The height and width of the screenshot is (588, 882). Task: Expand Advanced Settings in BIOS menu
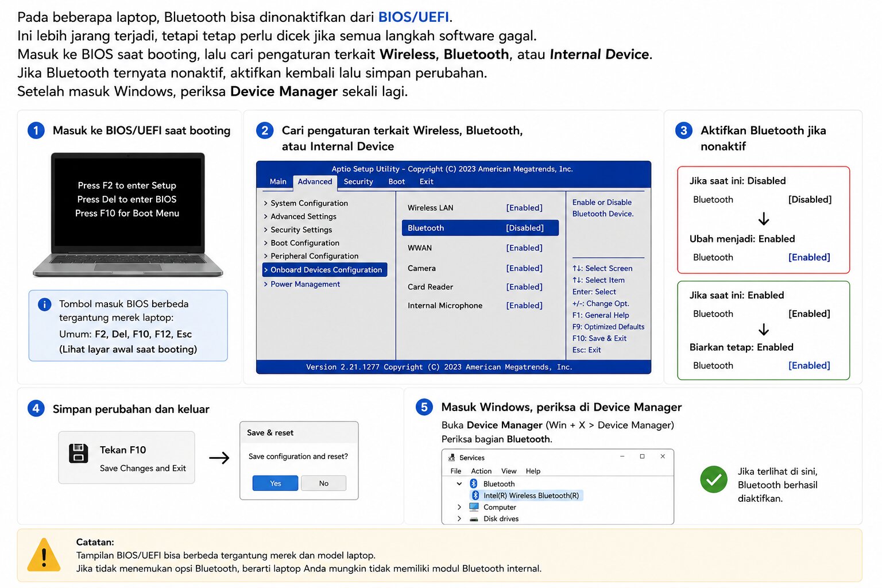(x=300, y=216)
